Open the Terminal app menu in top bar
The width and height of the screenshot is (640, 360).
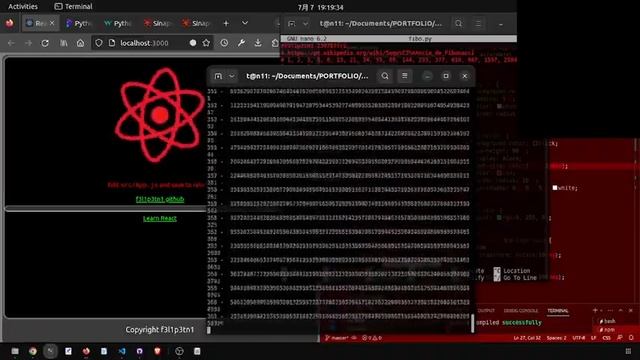pyautogui.click(x=73, y=7)
